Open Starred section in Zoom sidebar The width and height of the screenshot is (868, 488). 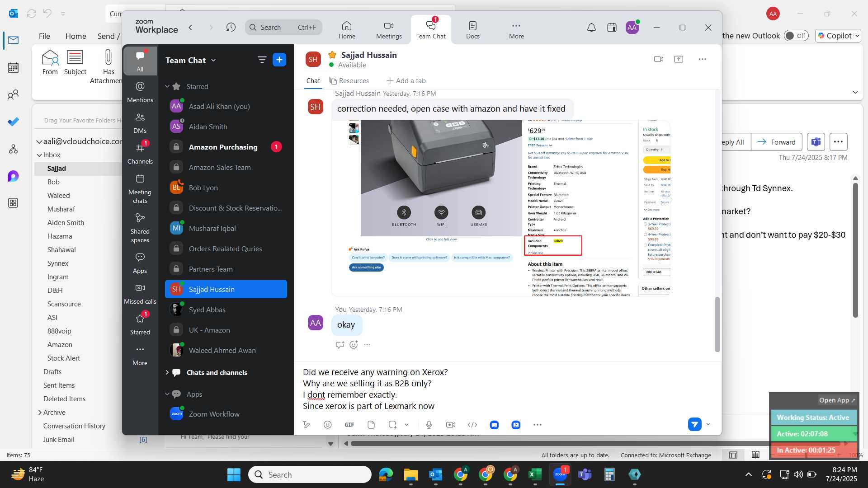(x=140, y=324)
